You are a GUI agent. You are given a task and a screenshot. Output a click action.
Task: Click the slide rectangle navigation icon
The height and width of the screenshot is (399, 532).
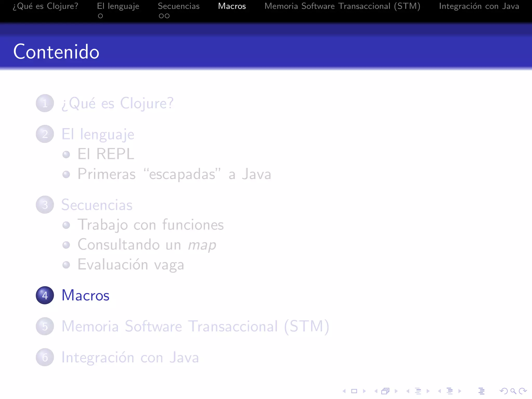[x=354, y=391]
